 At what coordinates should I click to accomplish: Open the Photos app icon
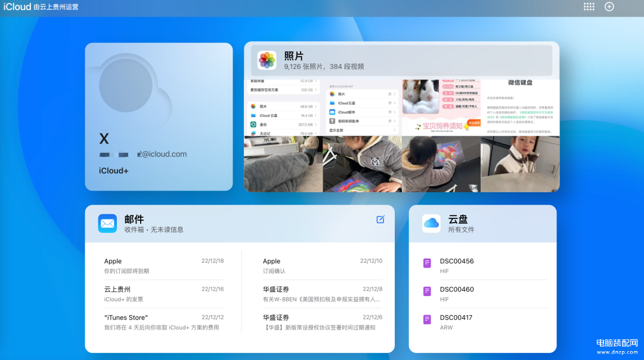click(x=267, y=60)
